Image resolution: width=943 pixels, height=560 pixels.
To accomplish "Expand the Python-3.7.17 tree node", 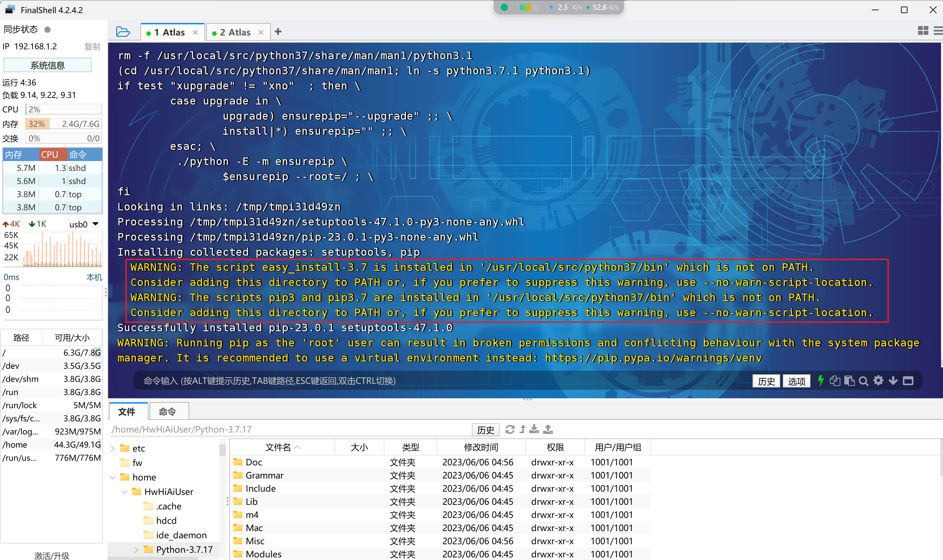I will click(x=136, y=550).
